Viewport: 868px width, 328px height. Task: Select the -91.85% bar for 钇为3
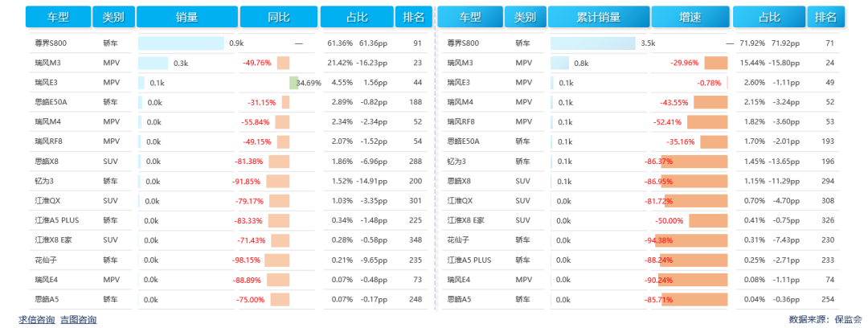(x=278, y=181)
